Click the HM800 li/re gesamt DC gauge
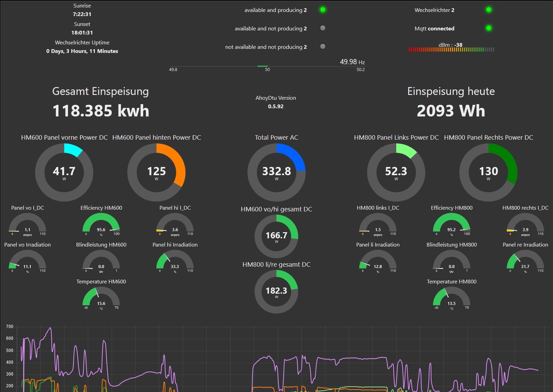Screen dimensions: 553x392 [276, 292]
